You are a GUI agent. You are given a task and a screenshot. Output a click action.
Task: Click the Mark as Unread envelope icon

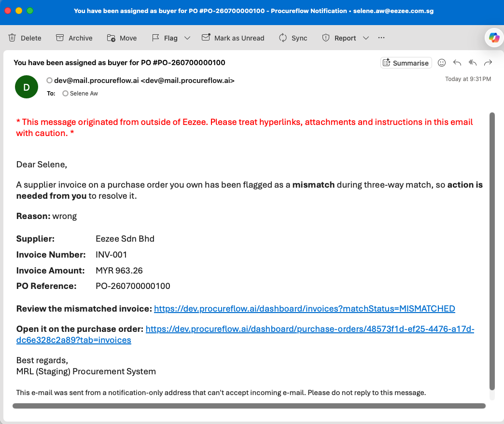[206, 37]
